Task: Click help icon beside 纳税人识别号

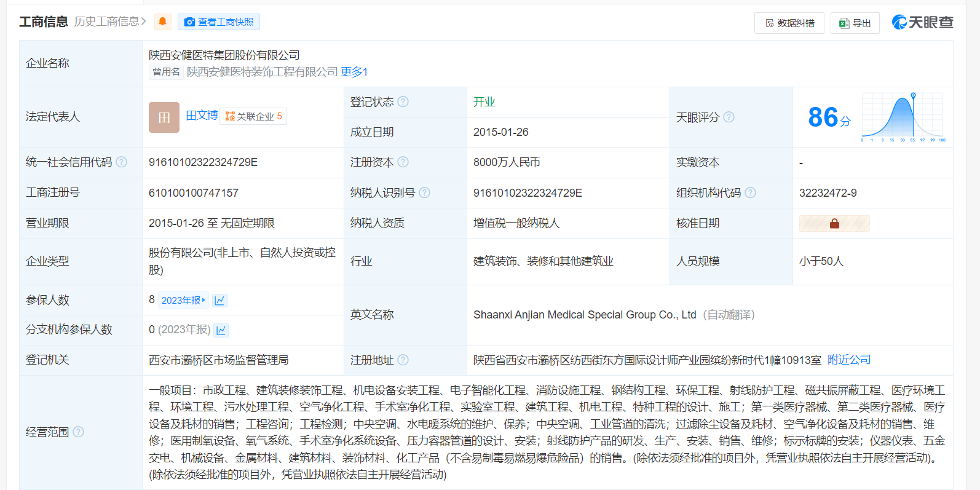Action: click(424, 192)
